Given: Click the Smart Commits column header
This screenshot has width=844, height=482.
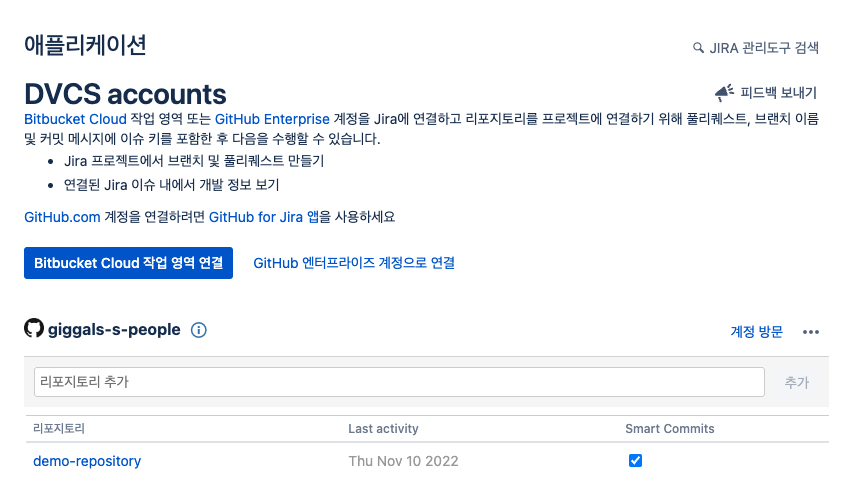Looking at the screenshot, I should point(670,429).
